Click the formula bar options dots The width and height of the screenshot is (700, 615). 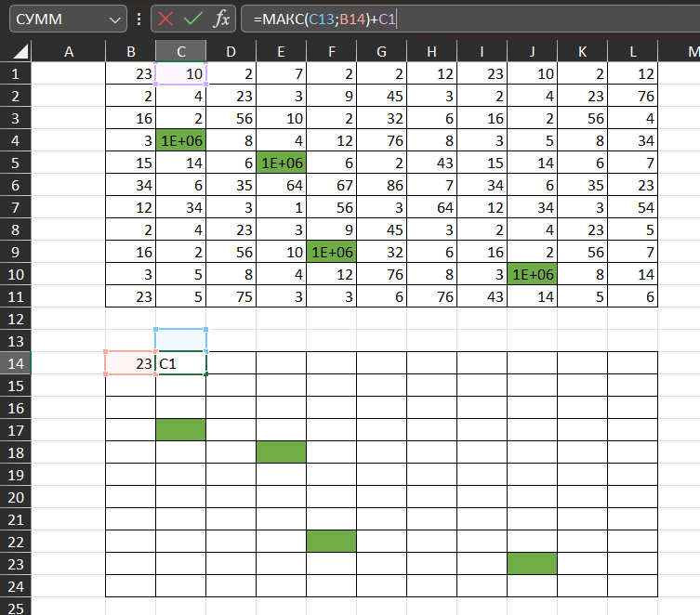(x=139, y=19)
